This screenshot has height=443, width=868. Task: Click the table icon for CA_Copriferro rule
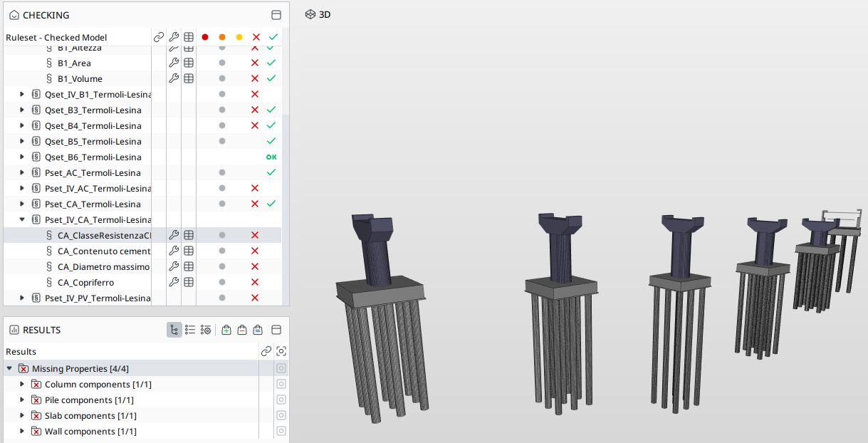pos(189,282)
